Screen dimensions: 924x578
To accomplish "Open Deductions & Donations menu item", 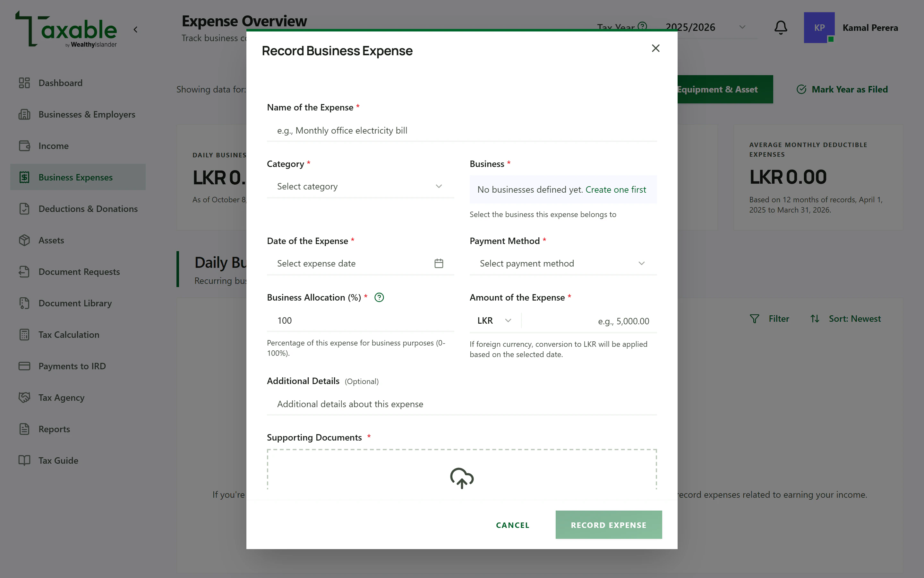I will point(78,209).
